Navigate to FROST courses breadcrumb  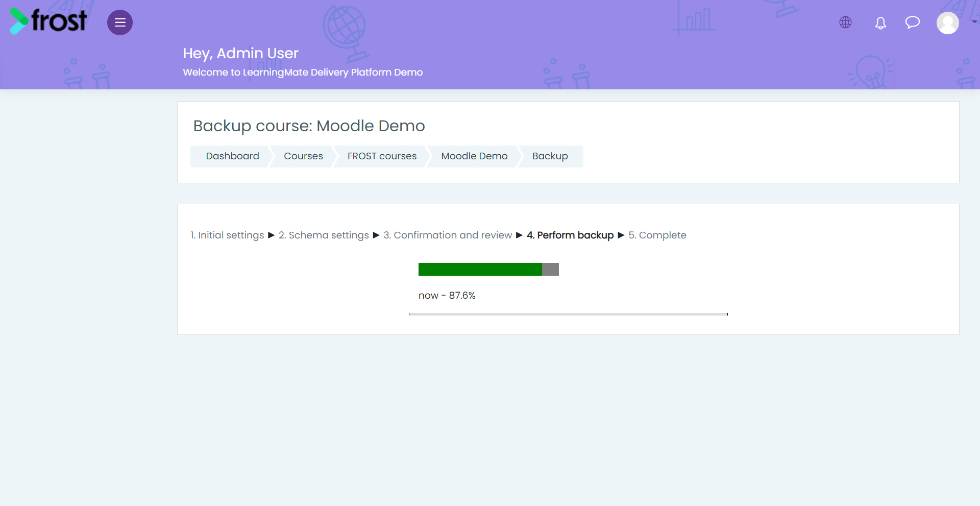coord(382,156)
